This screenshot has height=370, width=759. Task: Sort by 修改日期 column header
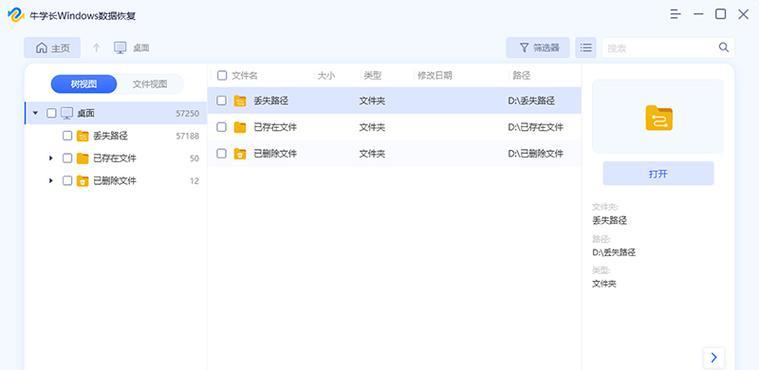point(435,76)
